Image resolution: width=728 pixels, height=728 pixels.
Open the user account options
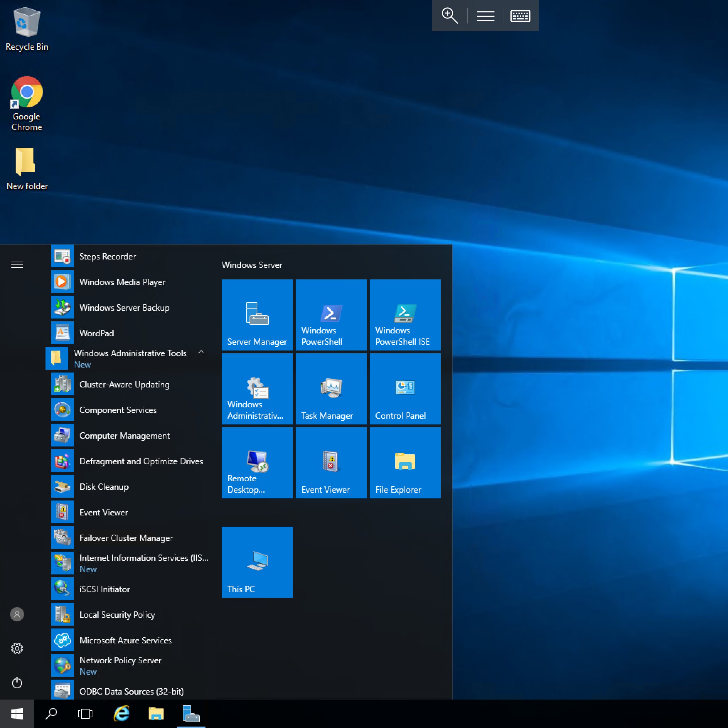[x=17, y=614]
